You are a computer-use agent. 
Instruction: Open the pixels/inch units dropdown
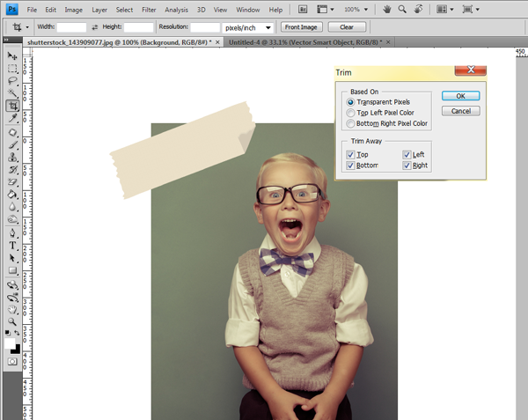tap(247, 27)
